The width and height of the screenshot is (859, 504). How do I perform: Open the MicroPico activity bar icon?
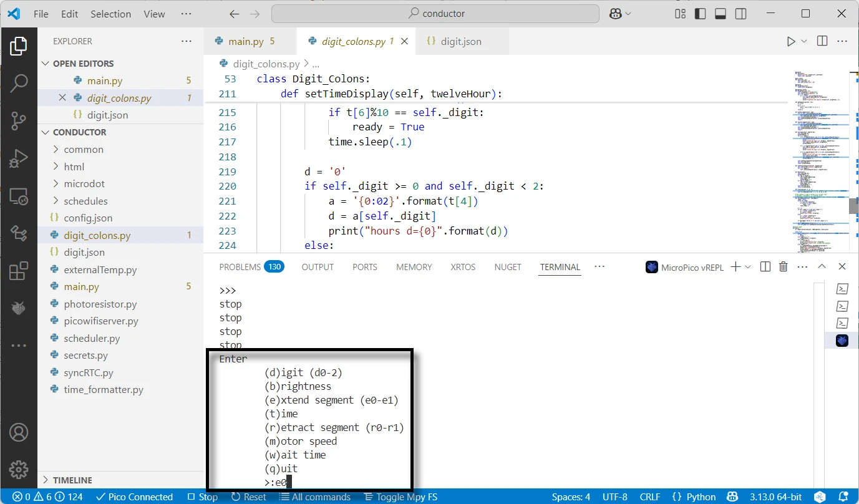19,308
